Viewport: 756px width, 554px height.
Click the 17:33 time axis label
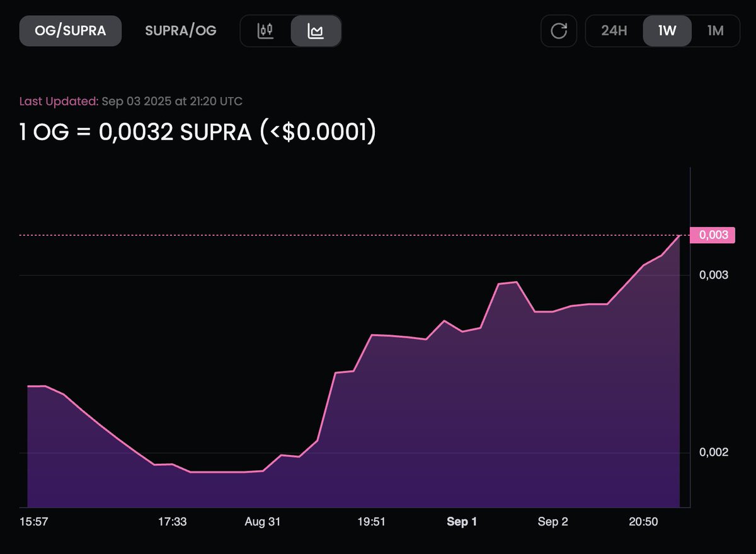click(x=173, y=522)
